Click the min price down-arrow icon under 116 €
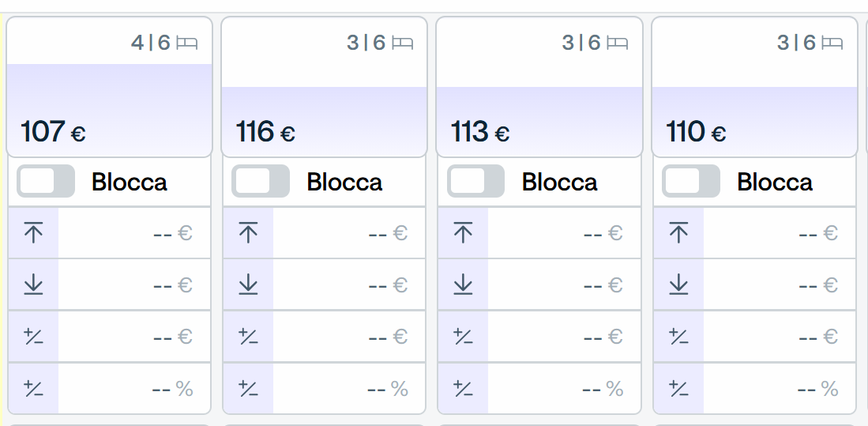The image size is (868, 426). coord(249,285)
